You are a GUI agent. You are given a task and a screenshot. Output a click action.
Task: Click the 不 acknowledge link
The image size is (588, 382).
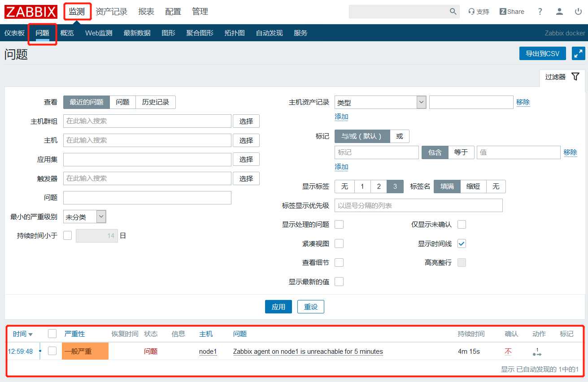coord(508,352)
